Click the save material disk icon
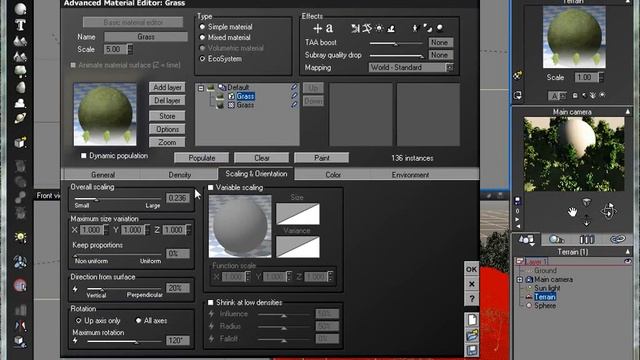640x360 pixels. pyautogui.click(x=472, y=350)
